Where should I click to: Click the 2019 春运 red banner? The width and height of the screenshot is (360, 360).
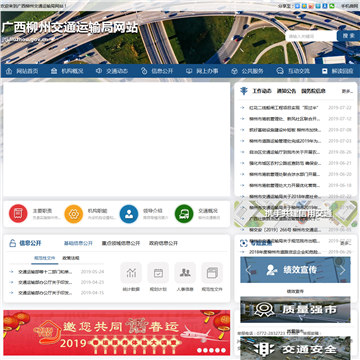[117, 332]
